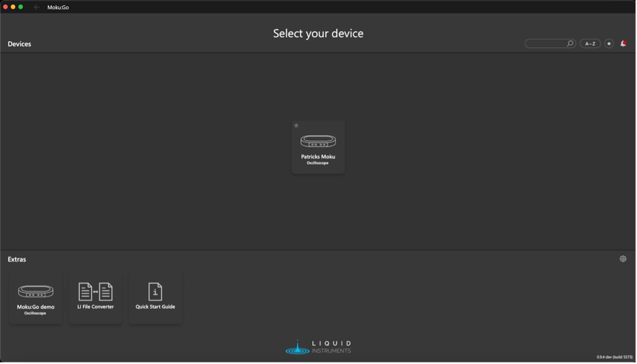Click the magnifying glass search icon

(x=570, y=44)
